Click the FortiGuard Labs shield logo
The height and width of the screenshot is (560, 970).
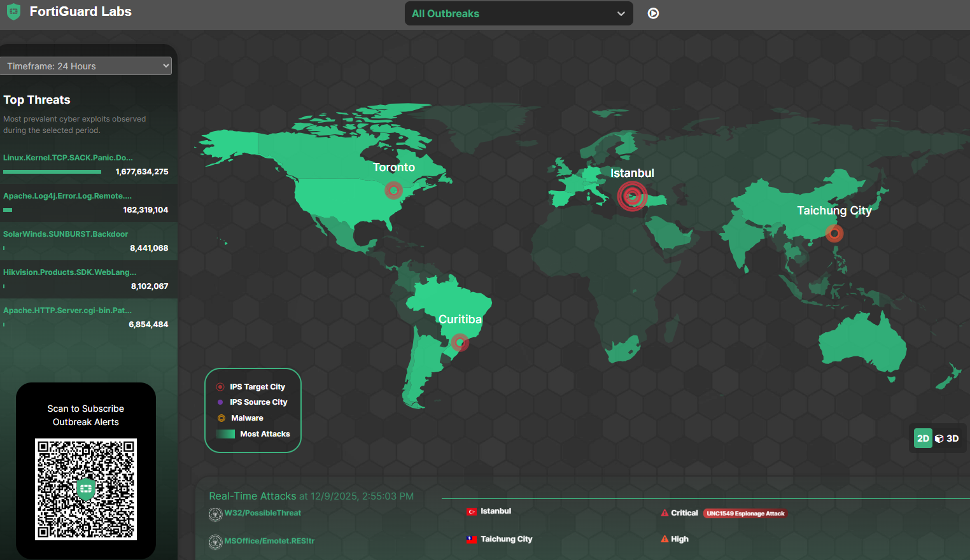13,11
